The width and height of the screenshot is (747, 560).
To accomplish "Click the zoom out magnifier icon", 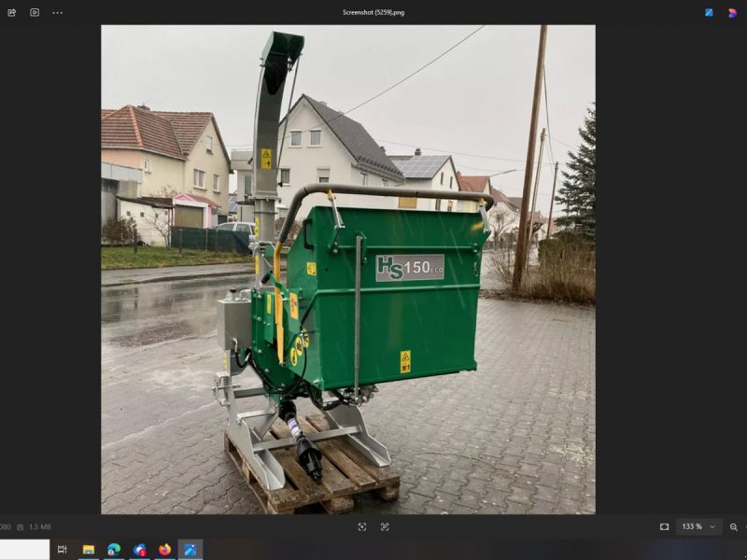I will 734,526.
